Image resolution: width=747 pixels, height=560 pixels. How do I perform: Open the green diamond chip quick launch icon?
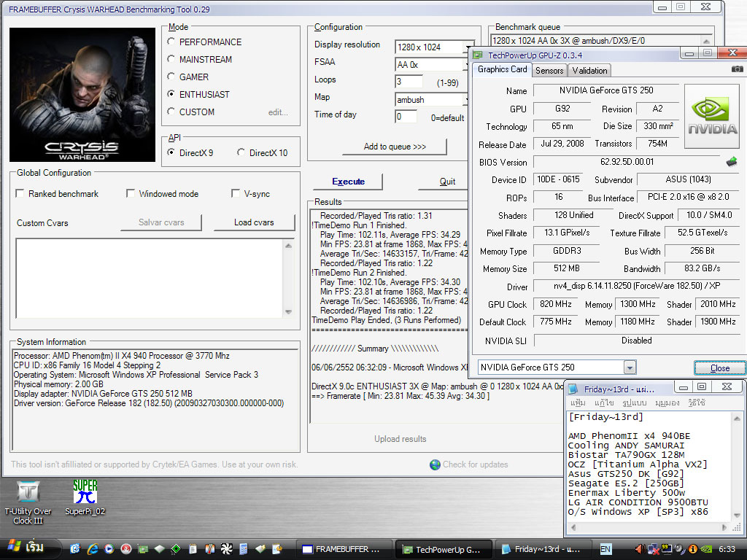(176, 549)
